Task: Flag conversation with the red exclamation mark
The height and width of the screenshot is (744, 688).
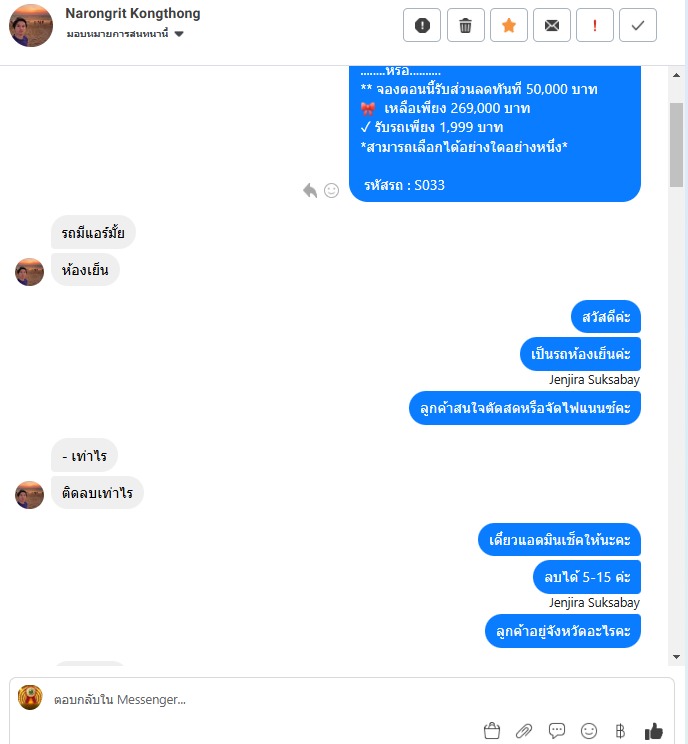Action: (x=595, y=25)
